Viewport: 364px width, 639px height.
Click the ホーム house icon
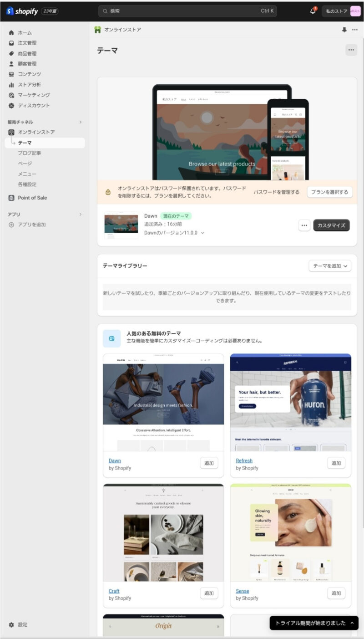pos(11,33)
